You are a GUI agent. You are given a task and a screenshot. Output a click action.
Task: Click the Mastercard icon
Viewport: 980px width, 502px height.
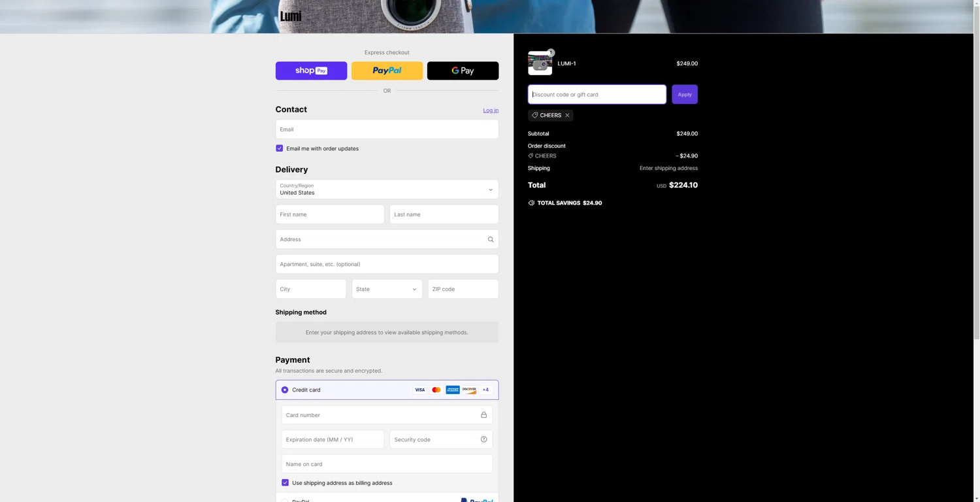click(x=436, y=390)
